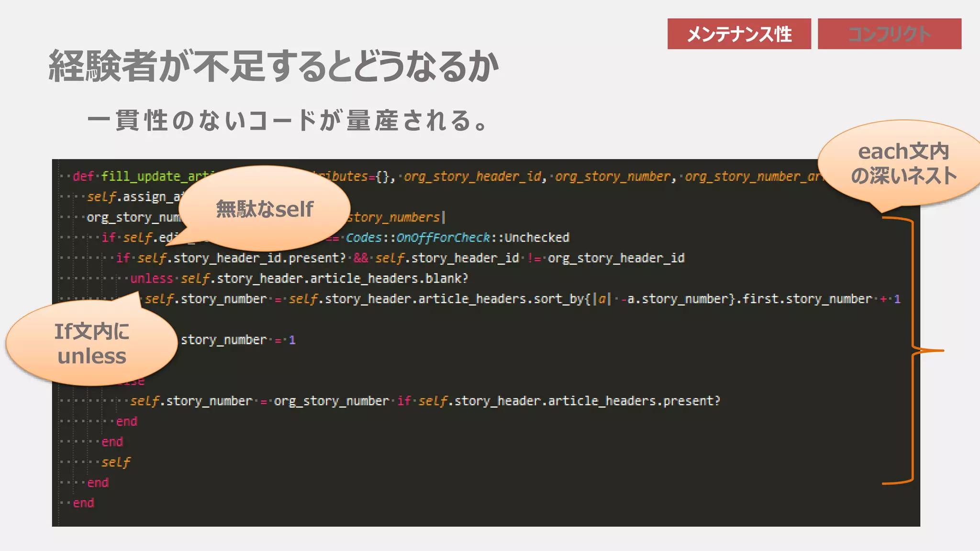Screen dimensions: 980x551
Task: Click the subtitle 一貫性のないコードが量産される。
Action: coord(287,120)
